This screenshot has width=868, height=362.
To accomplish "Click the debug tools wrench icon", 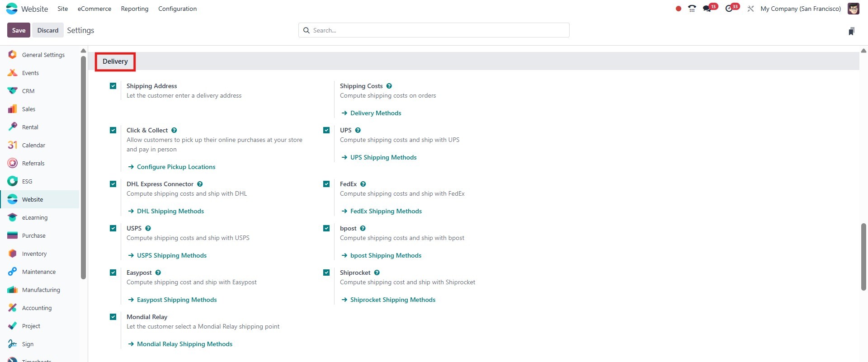I will [750, 9].
